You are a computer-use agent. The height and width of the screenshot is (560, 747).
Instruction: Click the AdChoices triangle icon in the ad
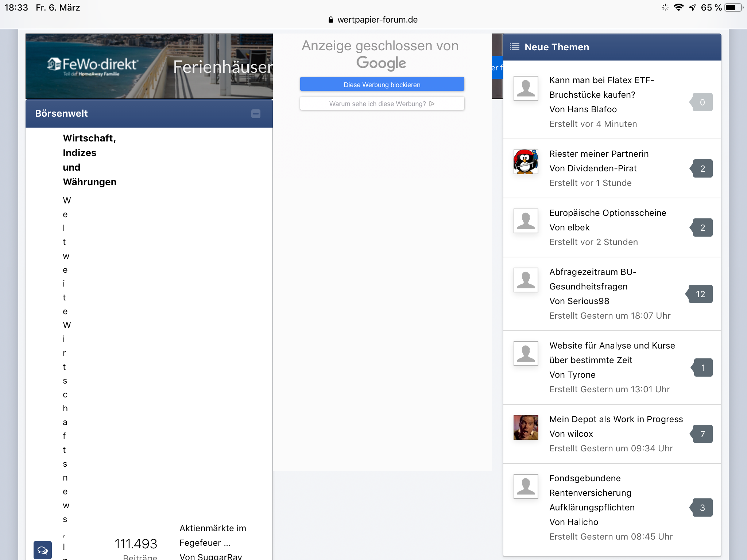point(432,104)
